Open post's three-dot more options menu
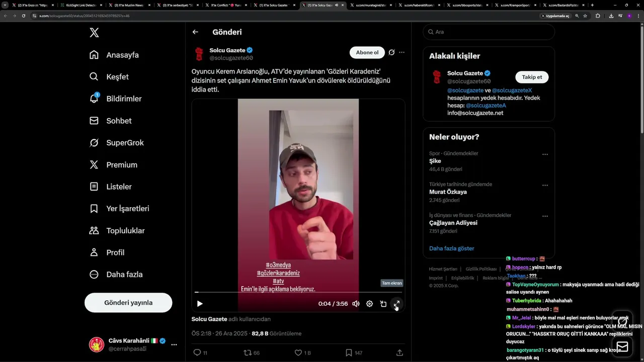The image size is (644, 362). (401, 52)
